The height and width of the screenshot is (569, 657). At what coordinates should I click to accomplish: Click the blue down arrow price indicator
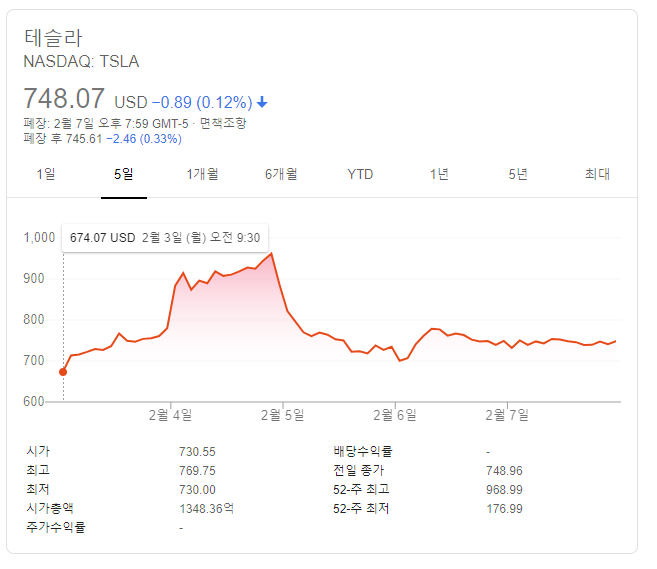click(x=262, y=102)
